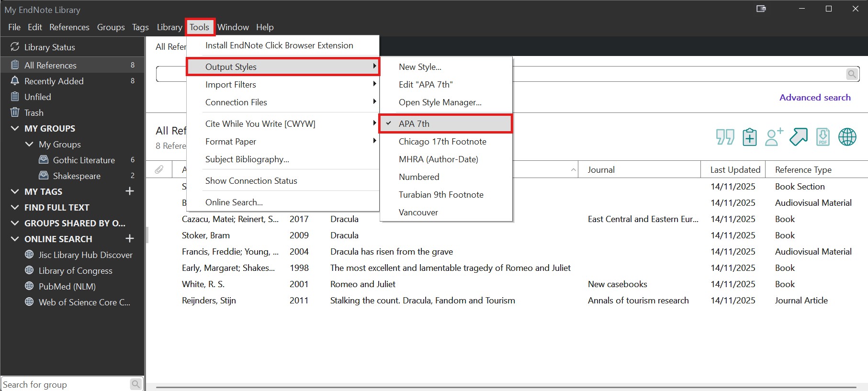
Task: Click the new reference clipboard icon
Action: tap(749, 137)
